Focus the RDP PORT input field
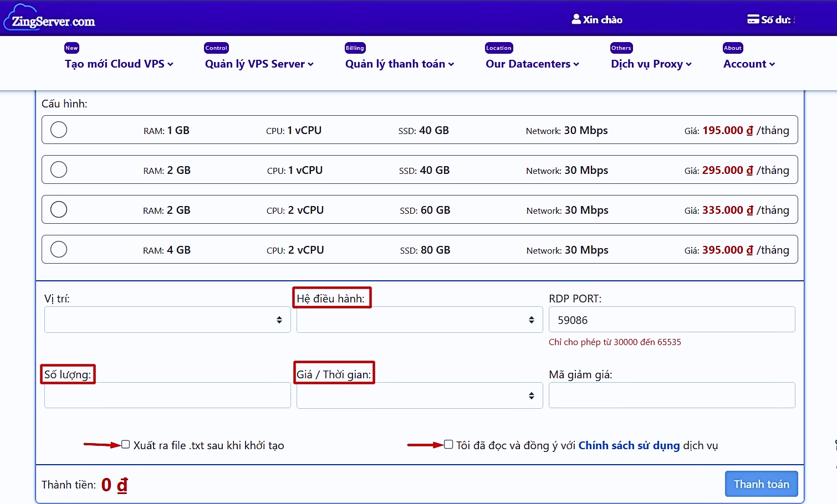 coord(672,320)
